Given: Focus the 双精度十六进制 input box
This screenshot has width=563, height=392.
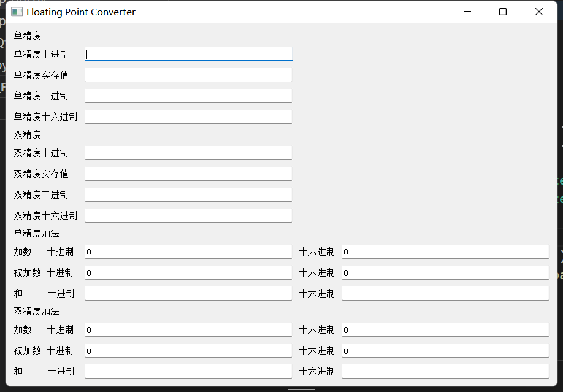Looking at the screenshot, I should 188,215.
